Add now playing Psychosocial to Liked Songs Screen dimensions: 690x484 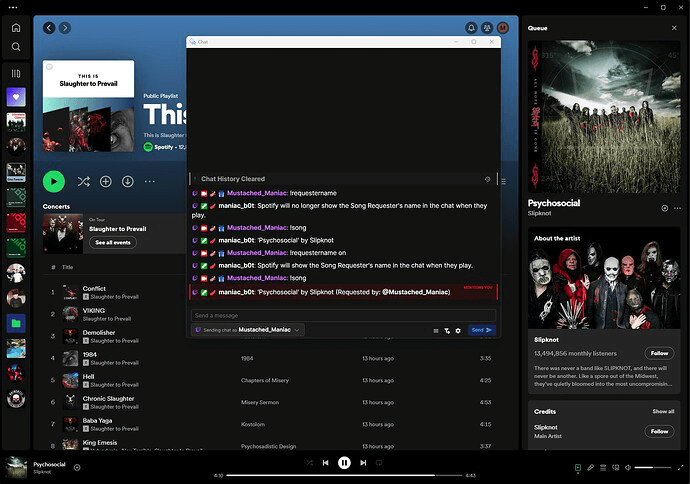coord(77,468)
